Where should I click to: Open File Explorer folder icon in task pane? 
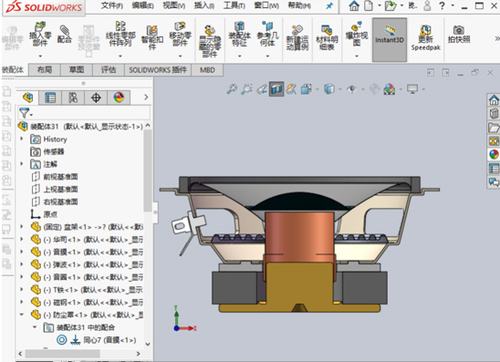(494, 127)
